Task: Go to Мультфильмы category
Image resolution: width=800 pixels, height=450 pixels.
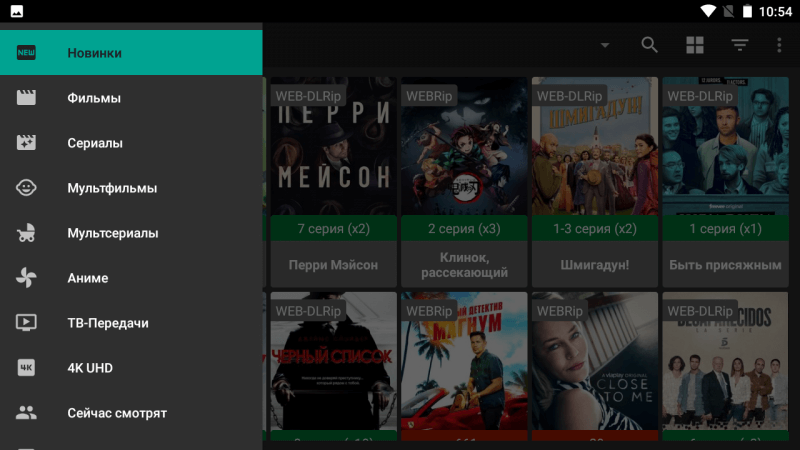Action: 131,187
